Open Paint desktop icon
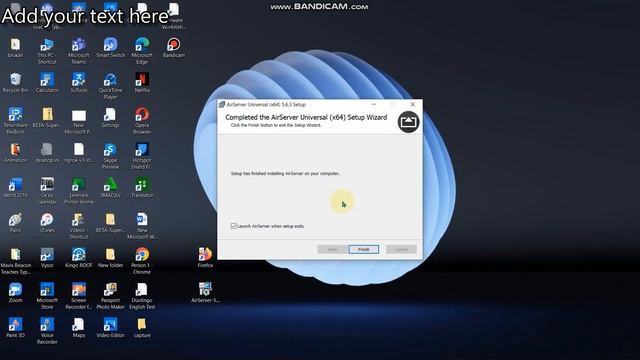 click(x=15, y=223)
